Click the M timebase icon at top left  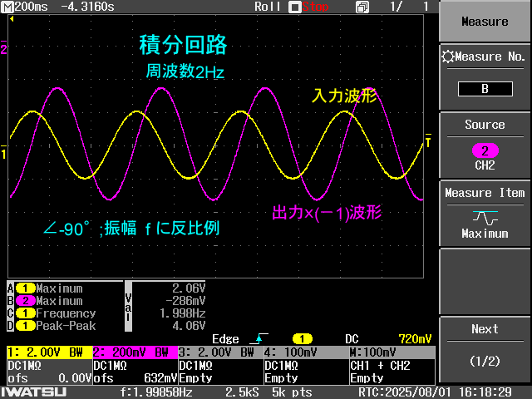[8, 7]
